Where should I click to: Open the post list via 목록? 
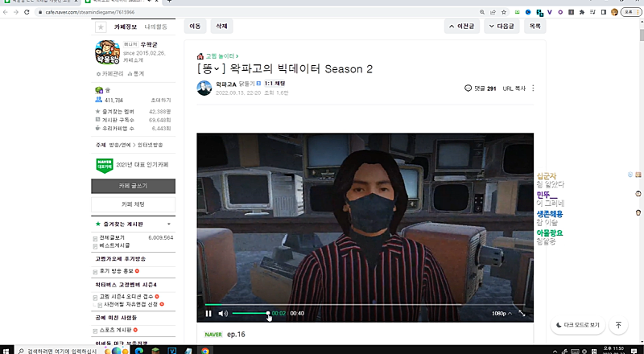535,26
